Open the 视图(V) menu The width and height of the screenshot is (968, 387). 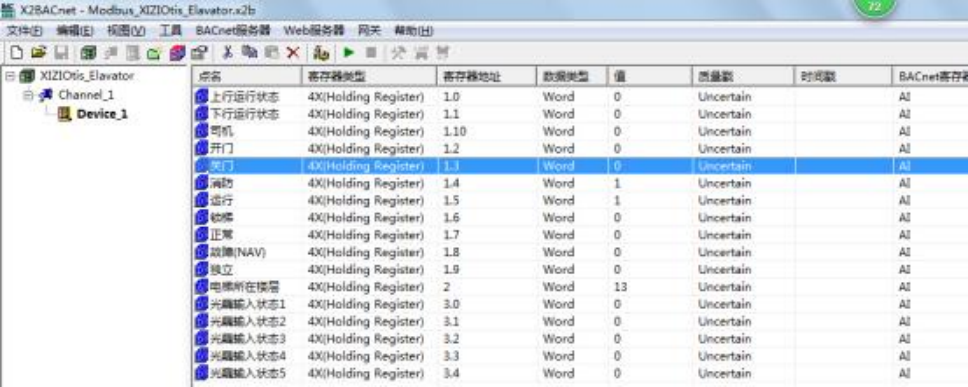click(x=126, y=30)
